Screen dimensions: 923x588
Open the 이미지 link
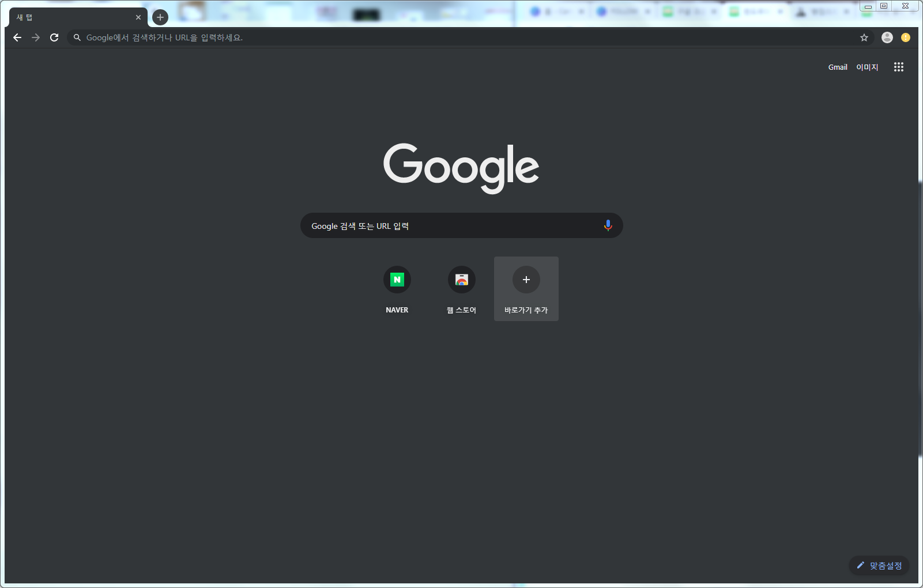867,67
